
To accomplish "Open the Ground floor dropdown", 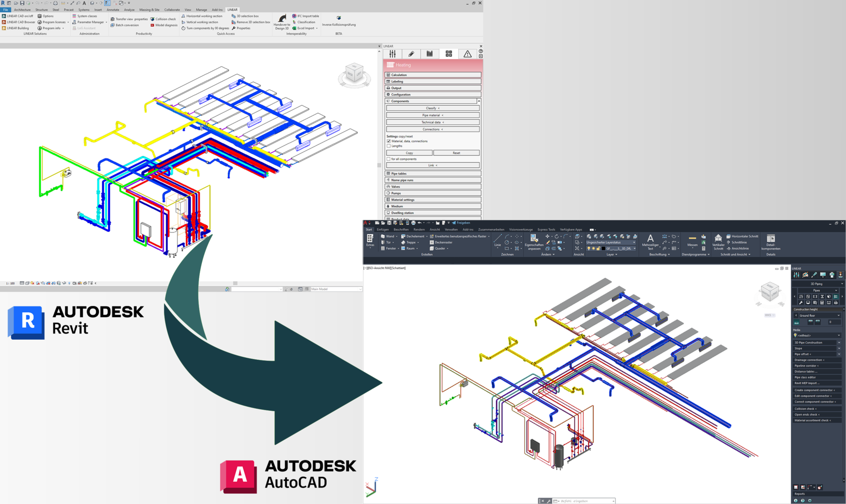I will (818, 316).
